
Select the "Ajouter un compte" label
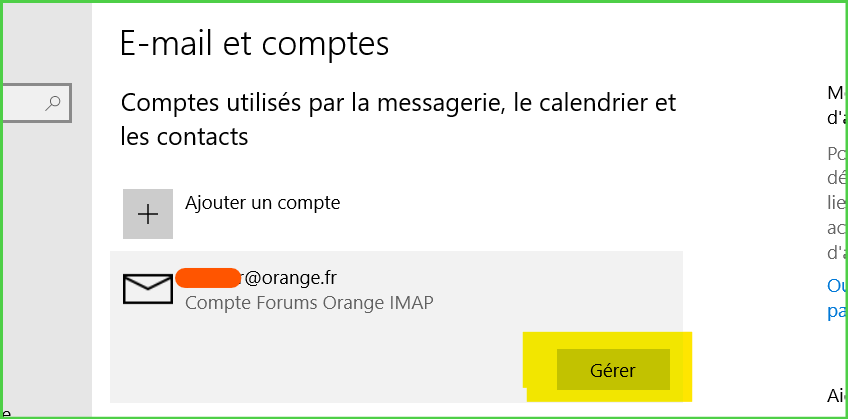262,203
